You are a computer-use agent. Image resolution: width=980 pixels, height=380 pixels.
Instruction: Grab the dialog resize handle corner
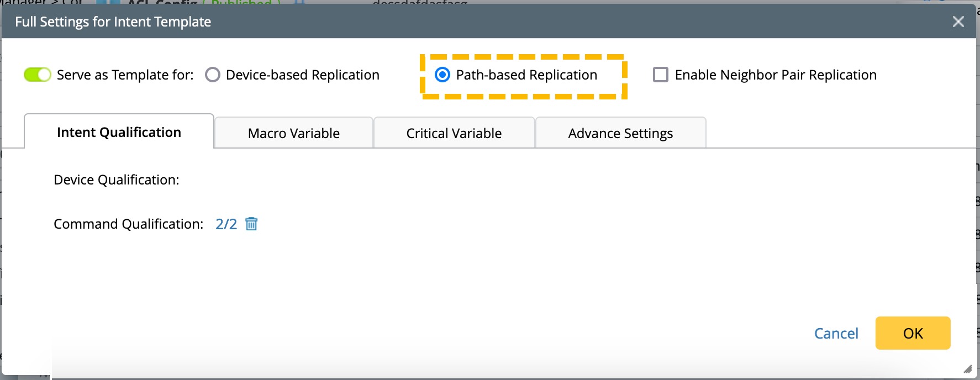click(967, 369)
